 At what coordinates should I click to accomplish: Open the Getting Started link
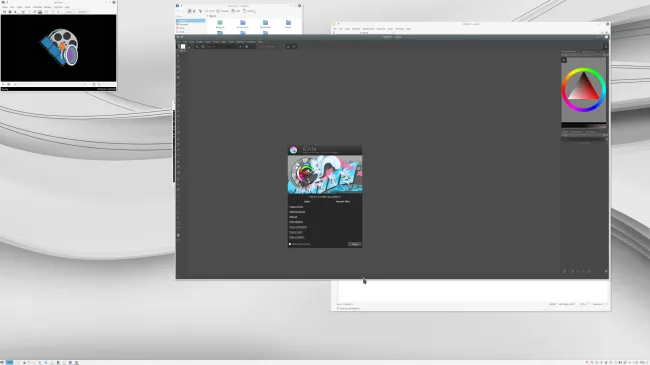point(297,212)
